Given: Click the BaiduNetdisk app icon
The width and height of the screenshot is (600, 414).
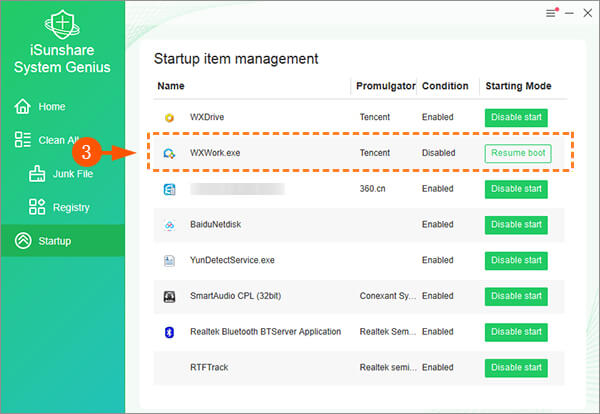Looking at the screenshot, I should pyautogui.click(x=170, y=225).
